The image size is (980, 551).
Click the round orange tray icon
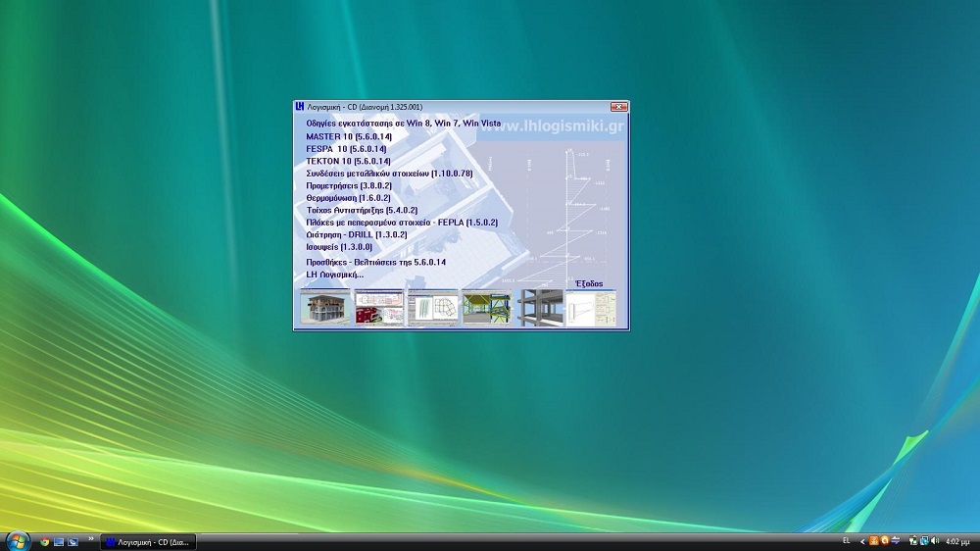[x=884, y=541]
